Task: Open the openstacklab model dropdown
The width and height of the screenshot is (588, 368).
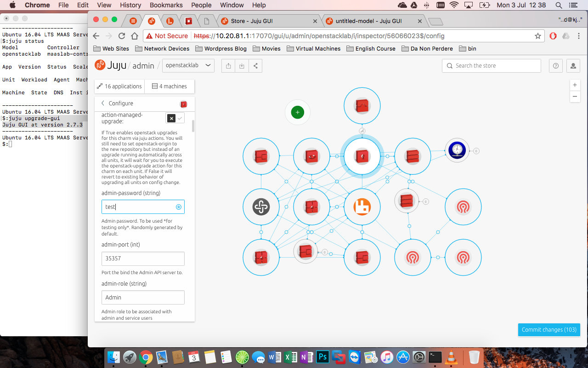Action: [188, 65]
